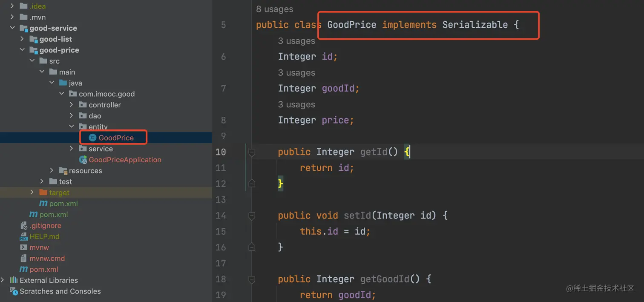The height and width of the screenshot is (302, 644).
Task: Expand the target folder chevron
Action: click(32, 193)
